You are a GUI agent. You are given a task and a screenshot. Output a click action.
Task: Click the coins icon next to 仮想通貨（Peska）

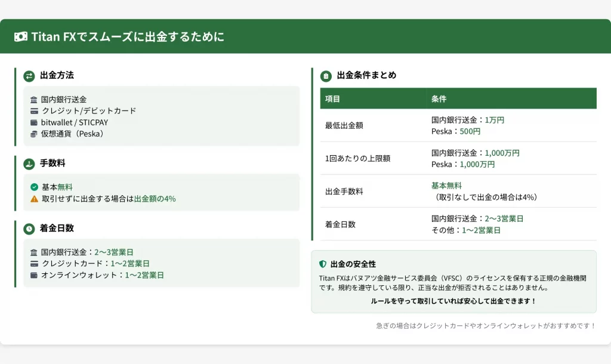click(x=34, y=134)
